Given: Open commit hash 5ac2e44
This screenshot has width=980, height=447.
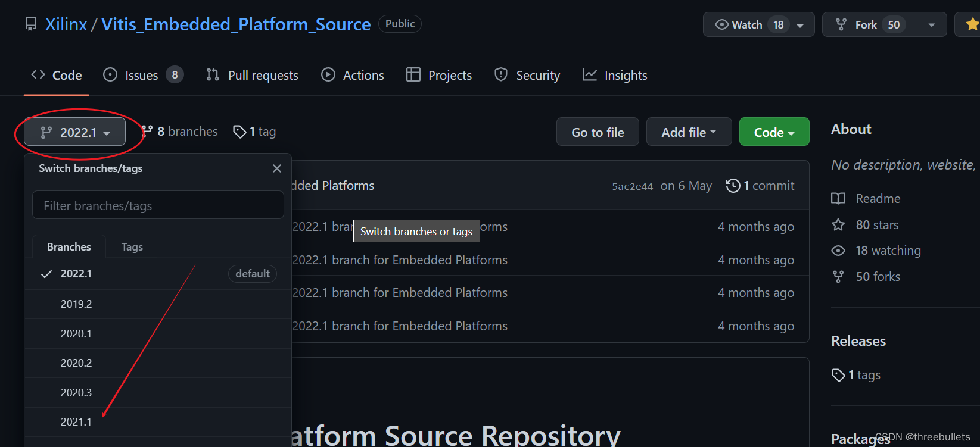Looking at the screenshot, I should [x=632, y=186].
